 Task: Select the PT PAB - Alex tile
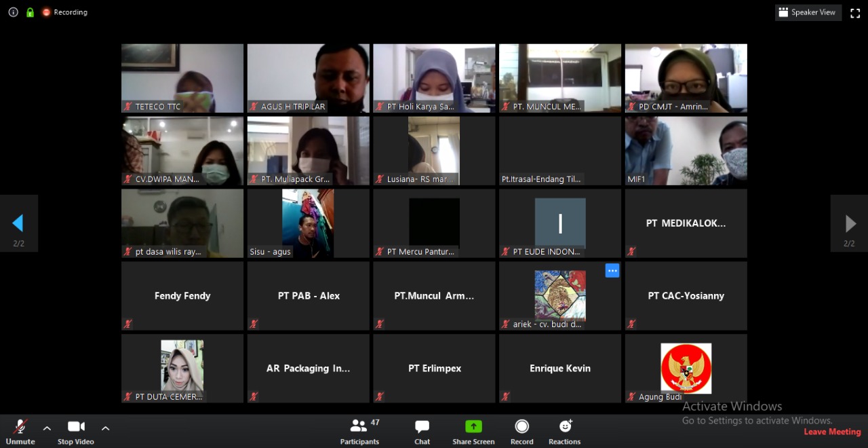click(x=309, y=296)
